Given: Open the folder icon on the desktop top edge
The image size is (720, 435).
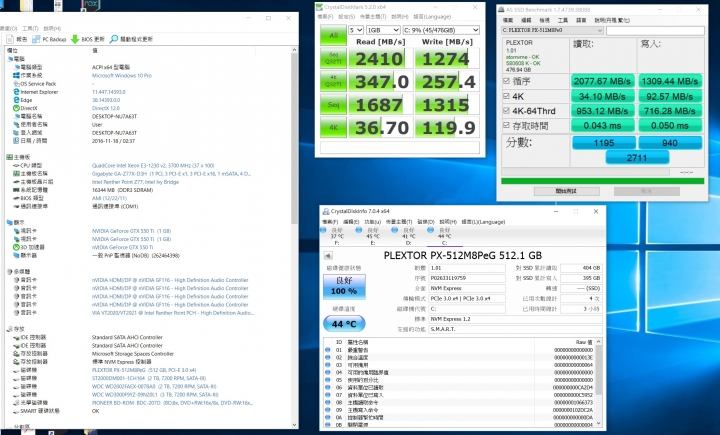Looking at the screenshot, I should [26, 5].
